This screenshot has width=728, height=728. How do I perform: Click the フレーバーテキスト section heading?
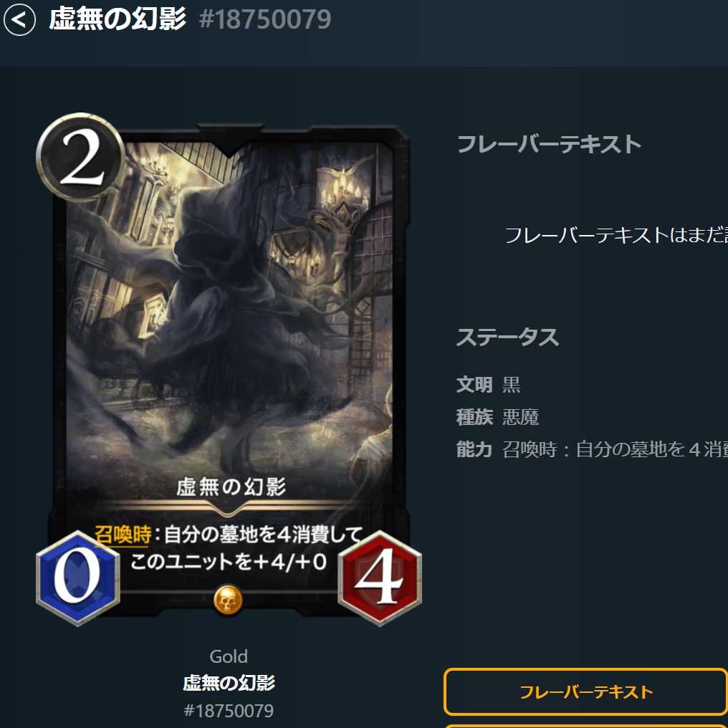[549, 144]
